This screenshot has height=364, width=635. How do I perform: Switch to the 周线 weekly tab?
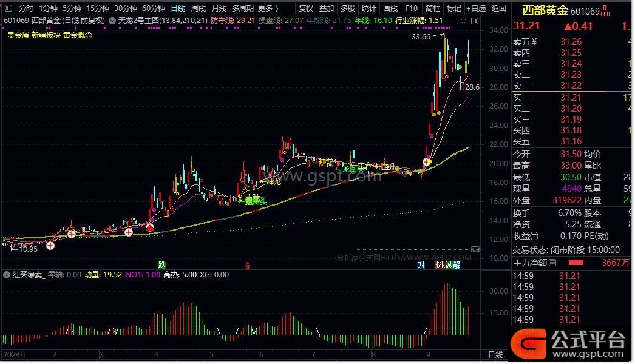click(x=199, y=8)
